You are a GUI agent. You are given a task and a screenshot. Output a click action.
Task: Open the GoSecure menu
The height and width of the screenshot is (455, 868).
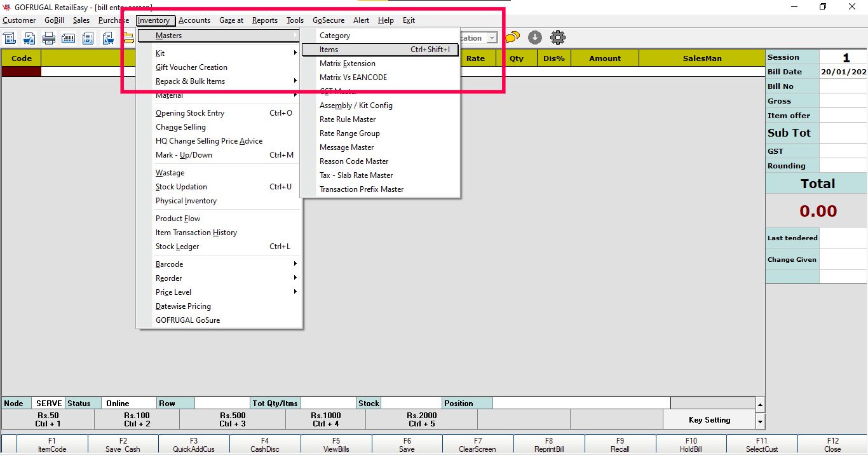coord(329,20)
